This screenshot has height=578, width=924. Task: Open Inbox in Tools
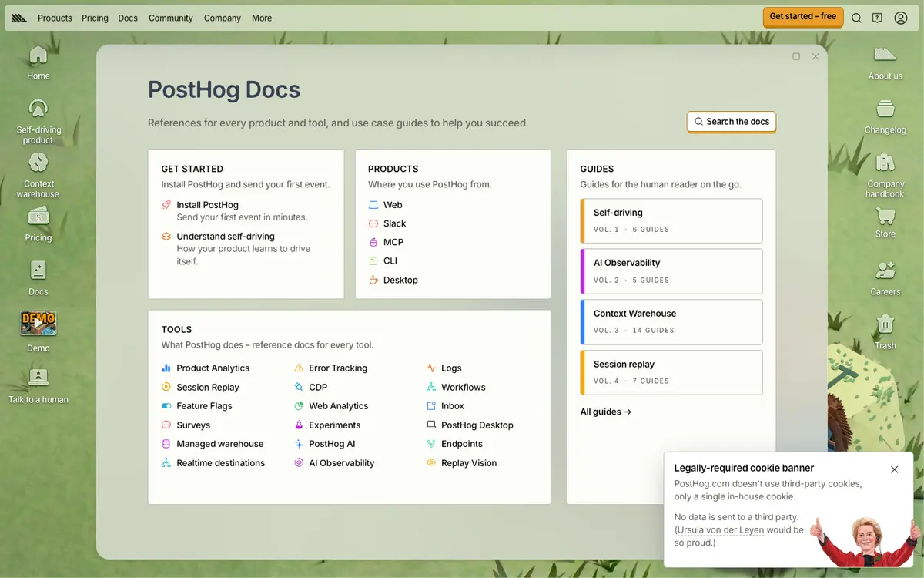pos(453,406)
